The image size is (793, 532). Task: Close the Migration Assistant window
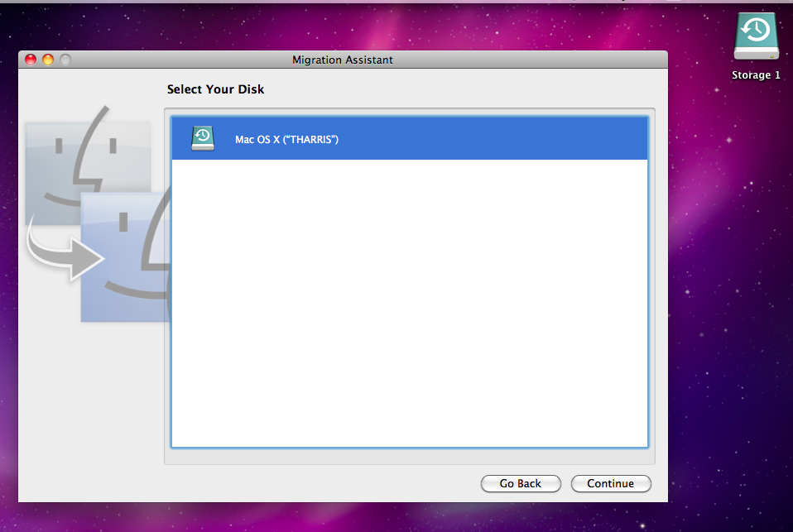(31, 60)
